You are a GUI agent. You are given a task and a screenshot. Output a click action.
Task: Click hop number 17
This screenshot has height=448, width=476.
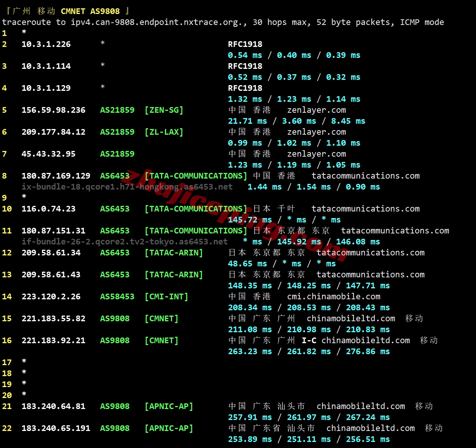point(7,362)
